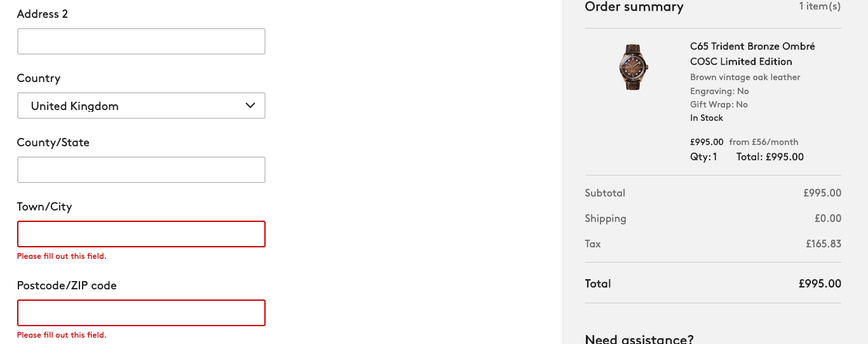The height and width of the screenshot is (344, 868).
Task: Click the Town/City error message
Action: click(x=62, y=256)
